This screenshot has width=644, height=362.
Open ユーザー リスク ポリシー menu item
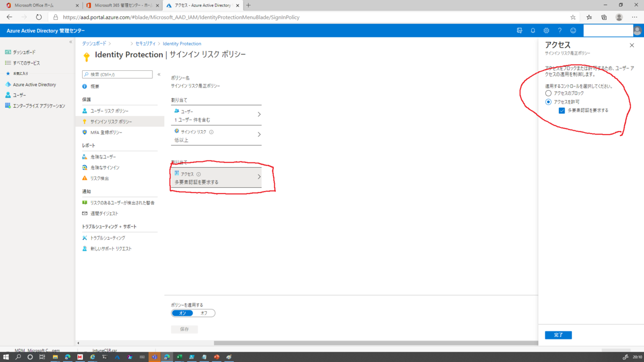point(109,111)
